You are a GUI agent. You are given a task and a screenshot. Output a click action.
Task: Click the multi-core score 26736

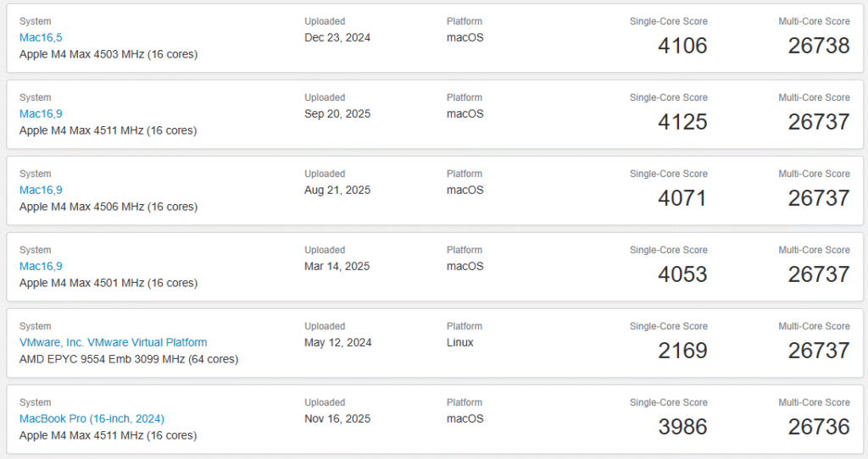(x=818, y=427)
